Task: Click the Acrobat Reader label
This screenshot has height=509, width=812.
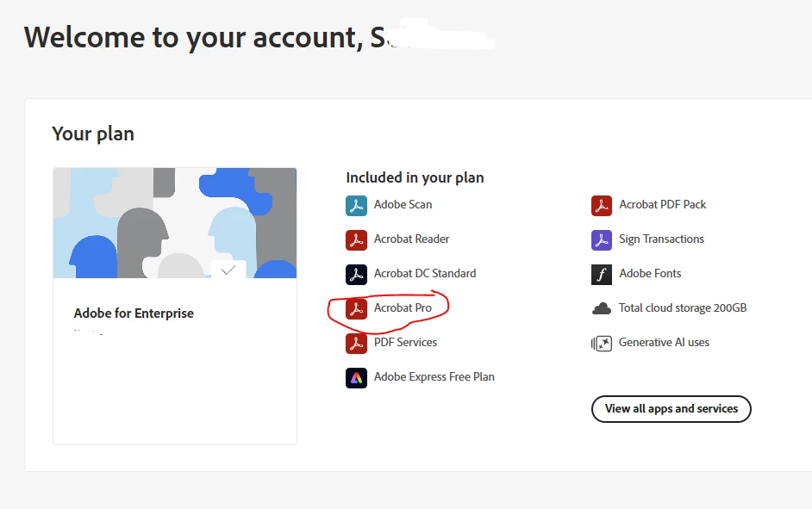Action: (x=412, y=239)
